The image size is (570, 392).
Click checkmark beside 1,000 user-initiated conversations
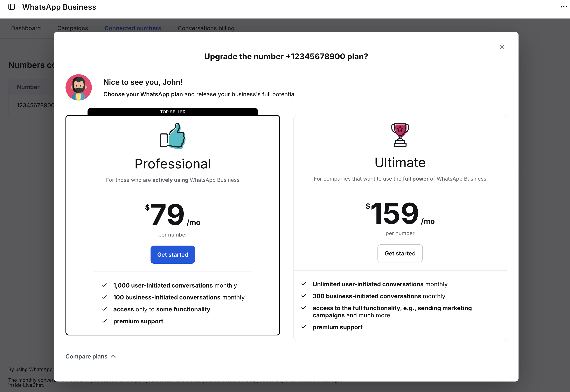tap(104, 285)
